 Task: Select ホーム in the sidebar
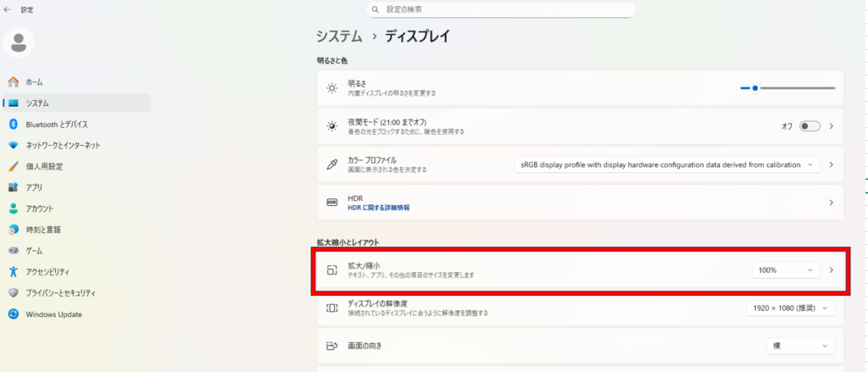34,82
